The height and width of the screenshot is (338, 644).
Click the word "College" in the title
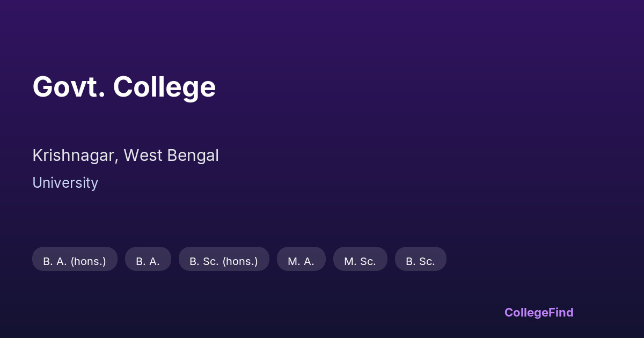pos(164,87)
